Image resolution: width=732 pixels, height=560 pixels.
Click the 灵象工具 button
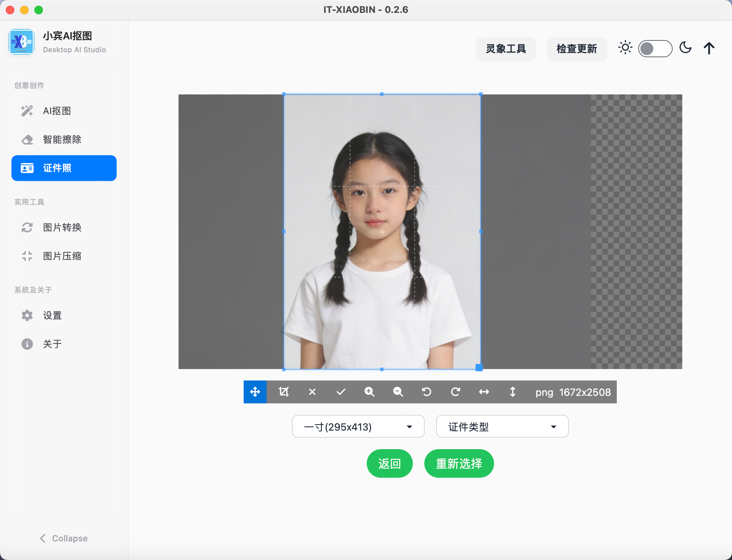click(x=506, y=49)
